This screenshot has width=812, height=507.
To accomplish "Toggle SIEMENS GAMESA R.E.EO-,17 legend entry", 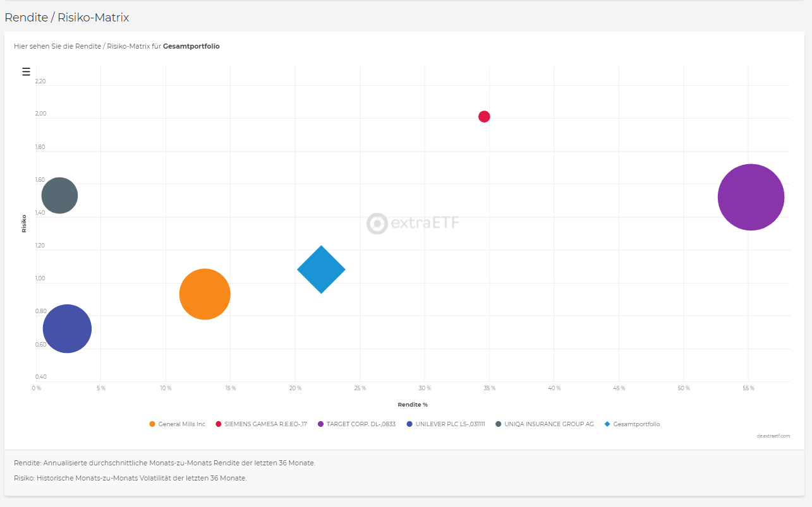I will [x=261, y=424].
